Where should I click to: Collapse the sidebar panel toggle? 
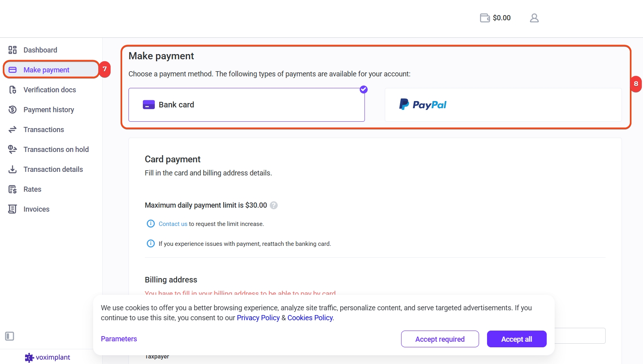[10, 336]
